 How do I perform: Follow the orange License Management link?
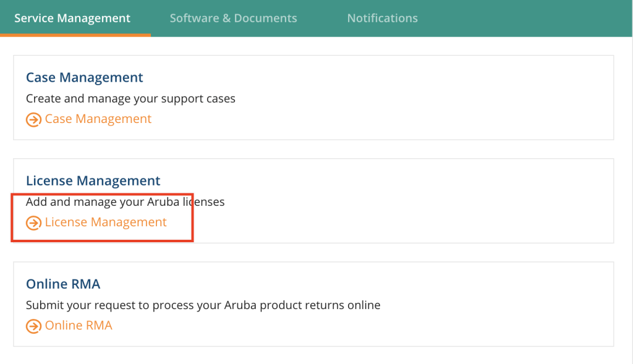tap(106, 222)
